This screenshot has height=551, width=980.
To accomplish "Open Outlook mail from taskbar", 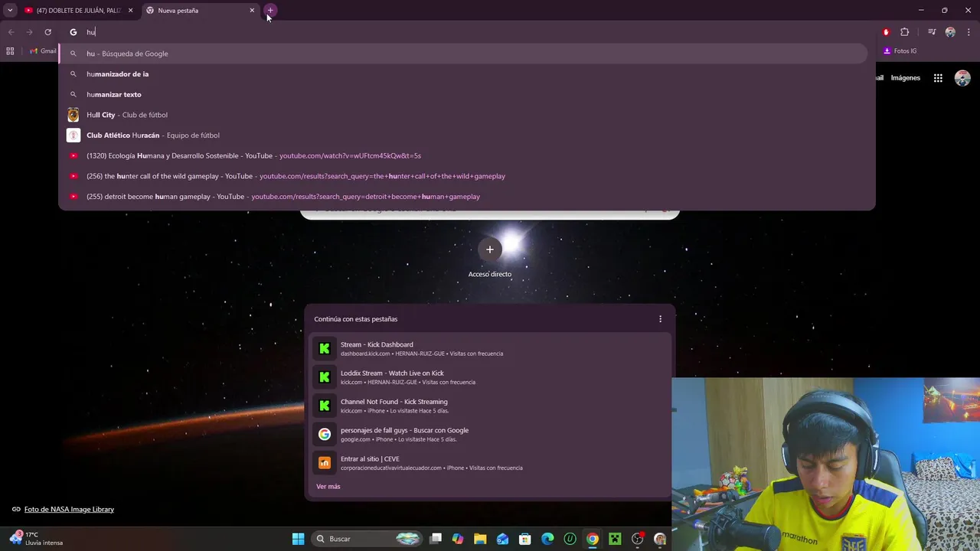I will pyautogui.click(x=503, y=539).
